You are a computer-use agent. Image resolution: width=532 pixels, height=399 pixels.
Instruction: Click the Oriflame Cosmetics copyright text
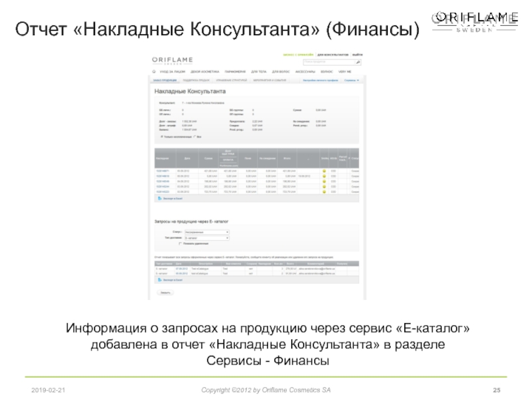265,390
